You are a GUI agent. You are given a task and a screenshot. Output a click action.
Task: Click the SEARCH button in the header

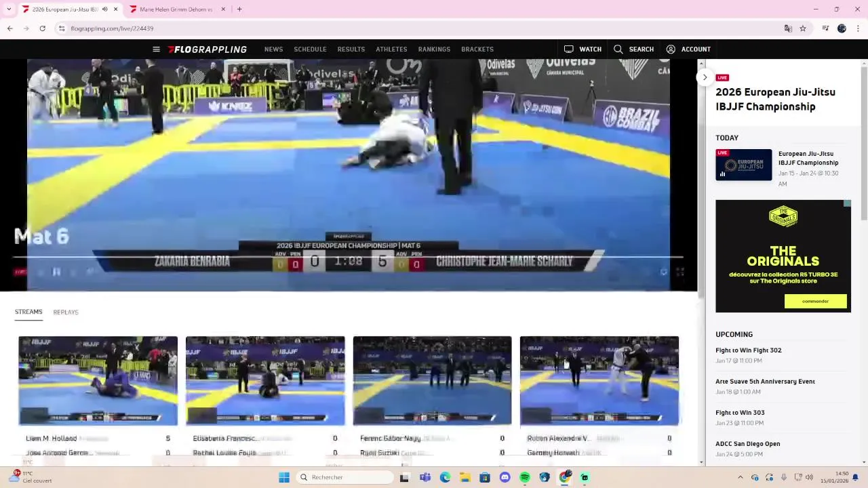[633, 49]
